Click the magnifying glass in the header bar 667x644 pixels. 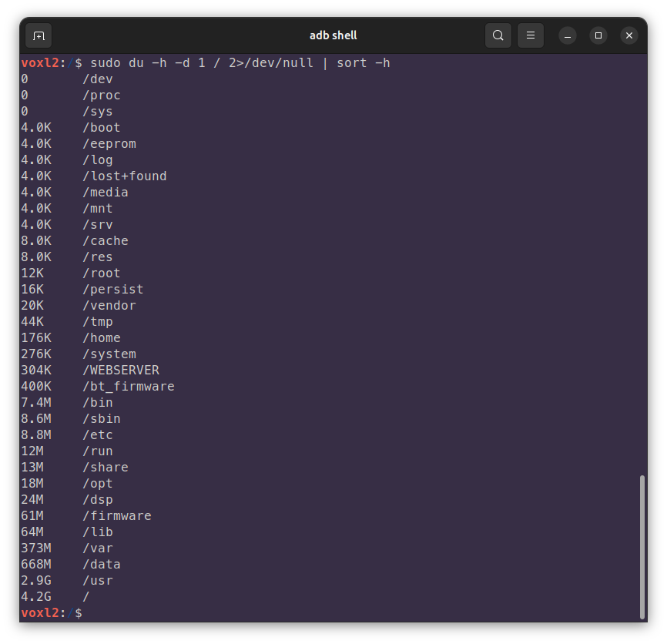(498, 35)
